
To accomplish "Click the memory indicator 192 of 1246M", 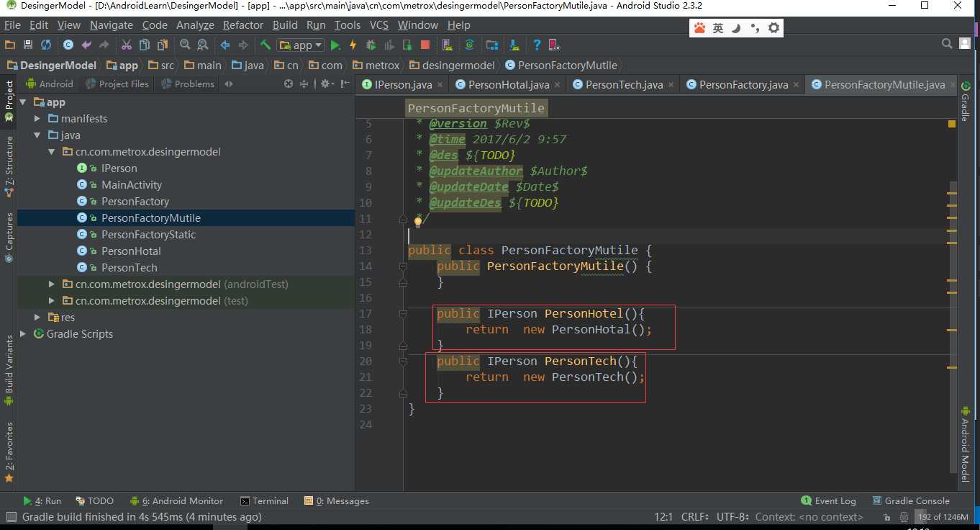I will (943, 517).
